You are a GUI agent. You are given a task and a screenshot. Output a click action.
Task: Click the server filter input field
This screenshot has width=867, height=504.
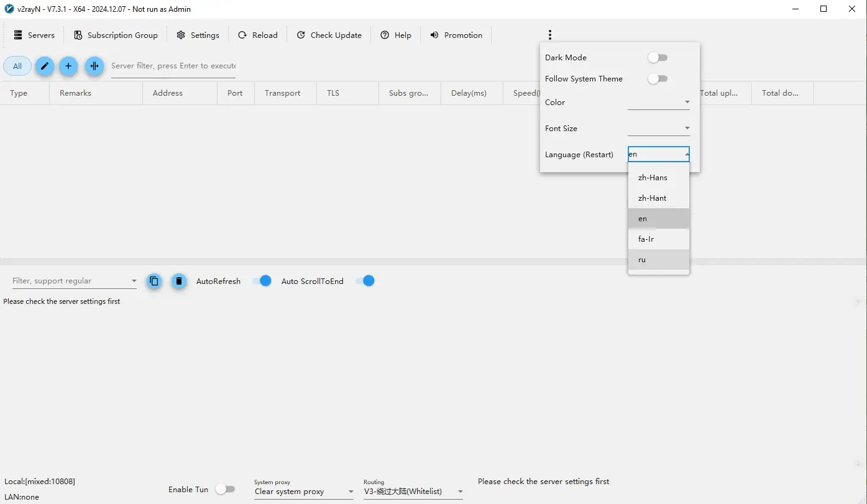tap(173, 66)
